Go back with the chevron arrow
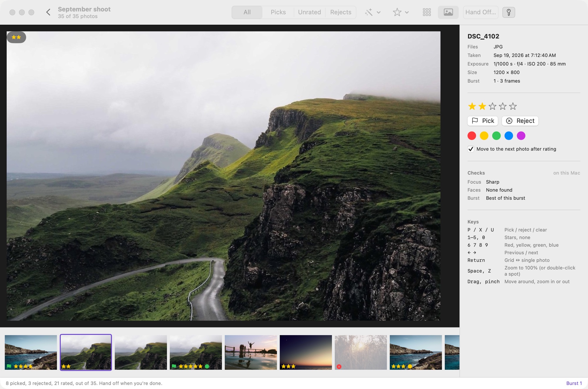This screenshot has width=588, height=389. point(48,12)
